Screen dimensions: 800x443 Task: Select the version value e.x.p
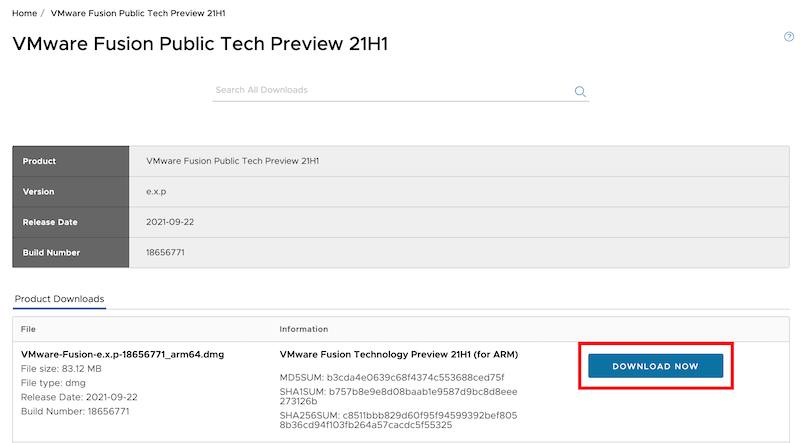(x=156, y=192)
